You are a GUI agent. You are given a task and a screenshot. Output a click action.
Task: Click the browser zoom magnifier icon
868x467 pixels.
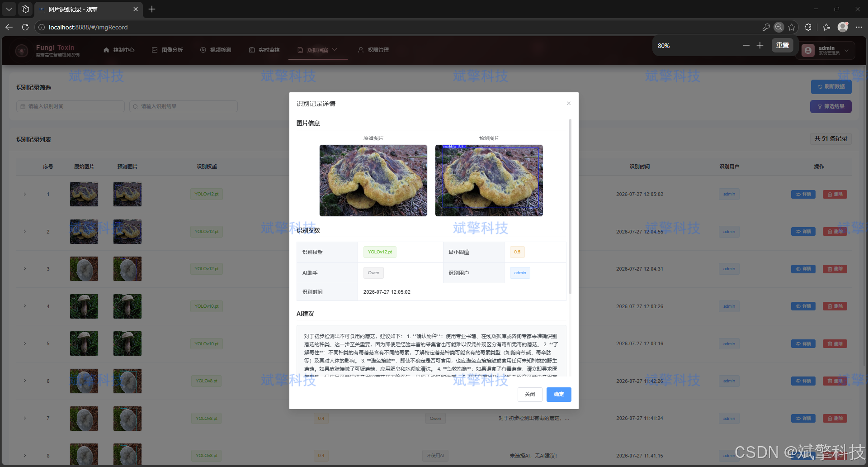[x=779, y=27]
